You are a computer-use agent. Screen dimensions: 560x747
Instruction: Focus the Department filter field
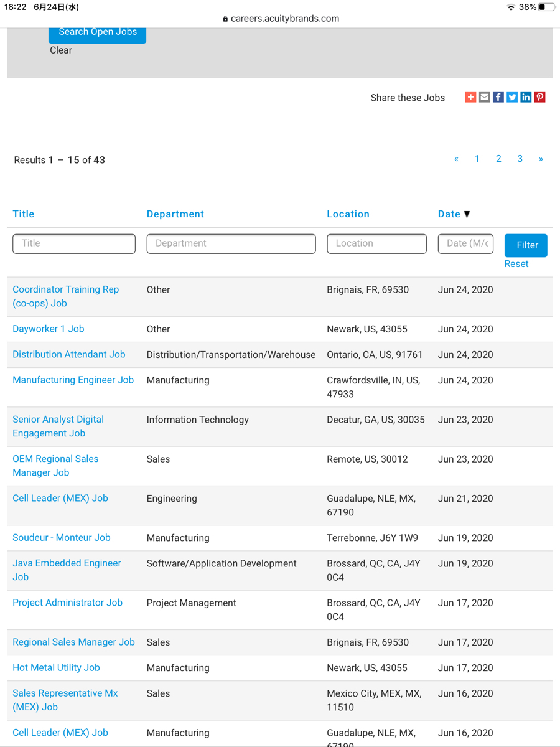[x=231, y=243]
